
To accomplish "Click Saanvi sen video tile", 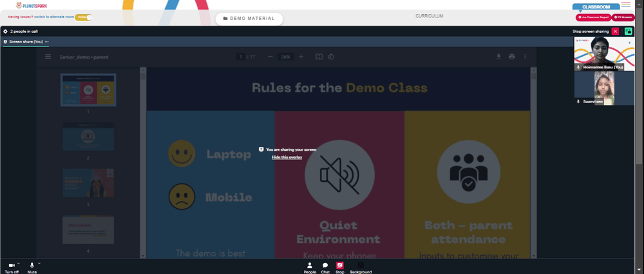I will [x=604, y=88].
